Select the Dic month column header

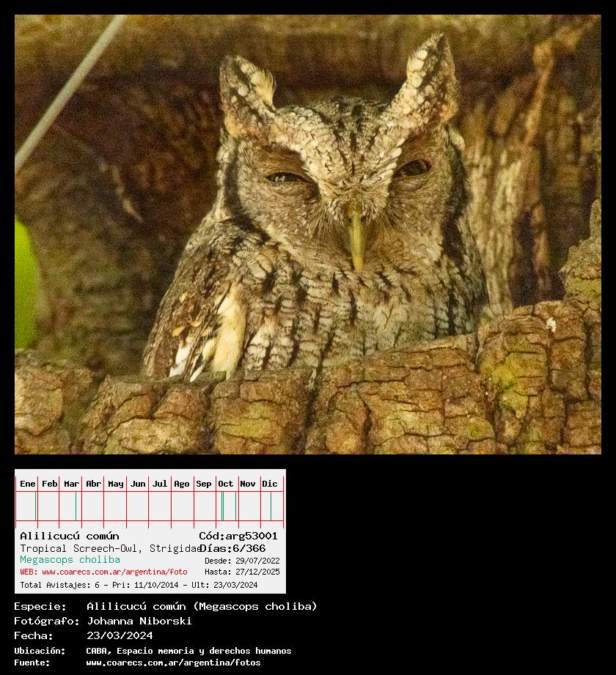coord(270,484)
